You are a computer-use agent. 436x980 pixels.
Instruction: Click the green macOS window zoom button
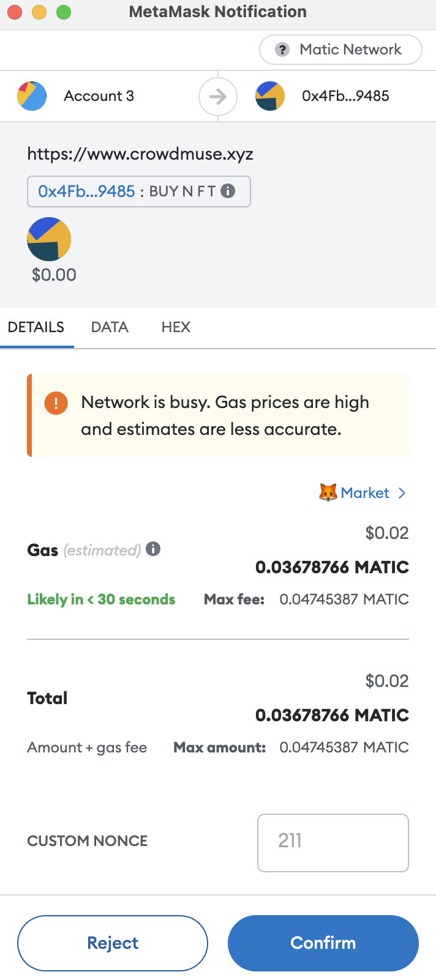coord(64,12)
